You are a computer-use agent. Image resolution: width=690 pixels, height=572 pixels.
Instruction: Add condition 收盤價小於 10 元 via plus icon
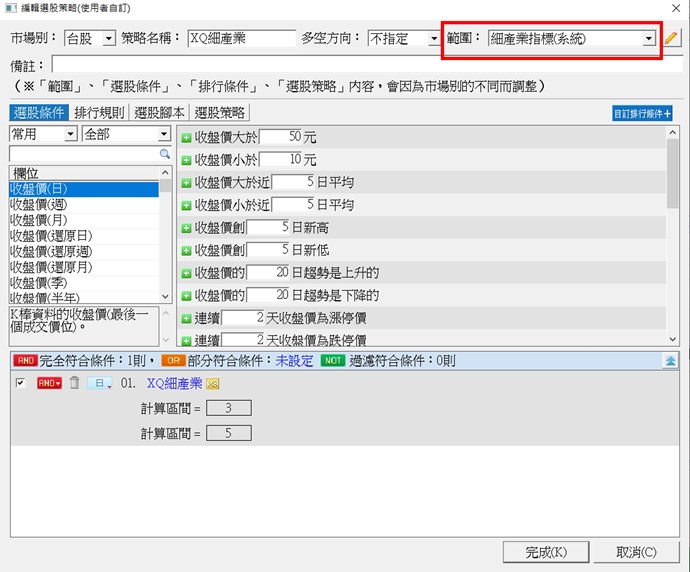click(186, 161)
